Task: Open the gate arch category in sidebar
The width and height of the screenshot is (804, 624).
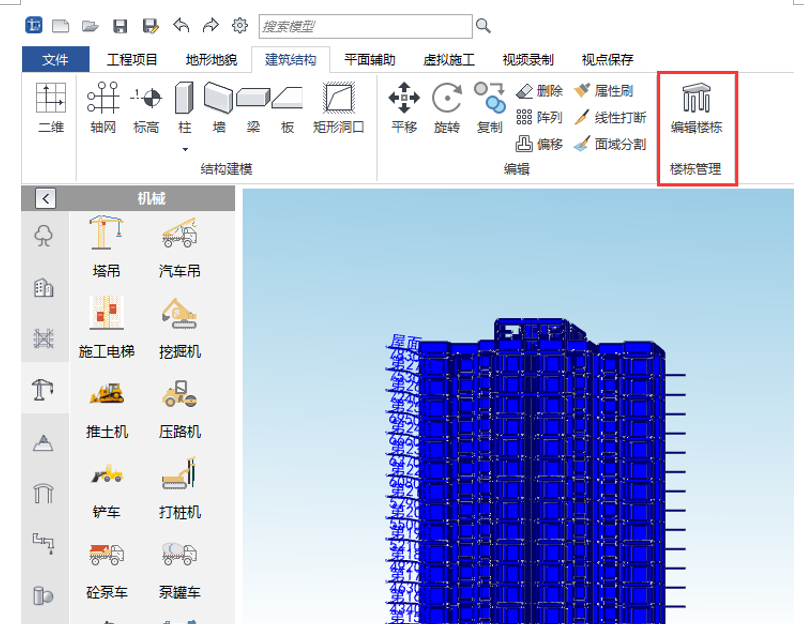Action: tap(44, 493)
